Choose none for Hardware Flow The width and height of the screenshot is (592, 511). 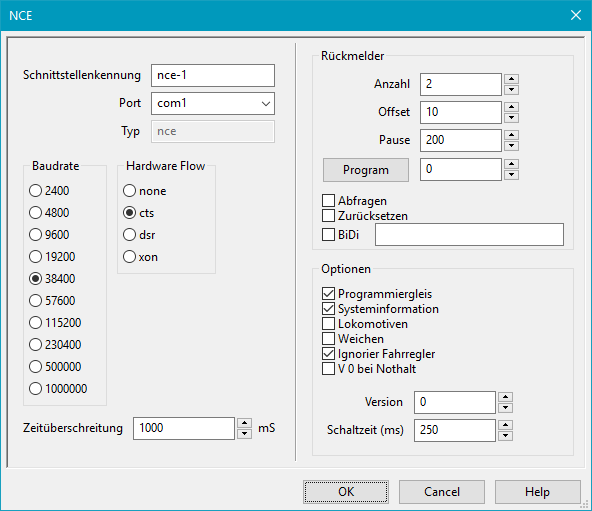coord(145,191)
